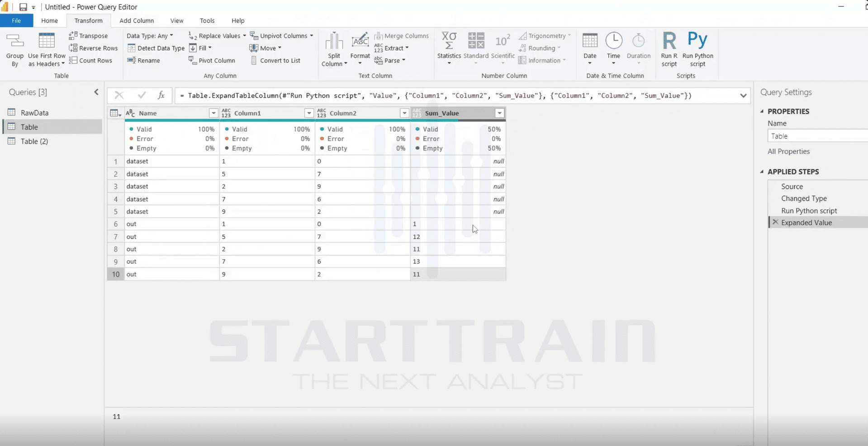Open the Split Column tool

click(334, 50)
